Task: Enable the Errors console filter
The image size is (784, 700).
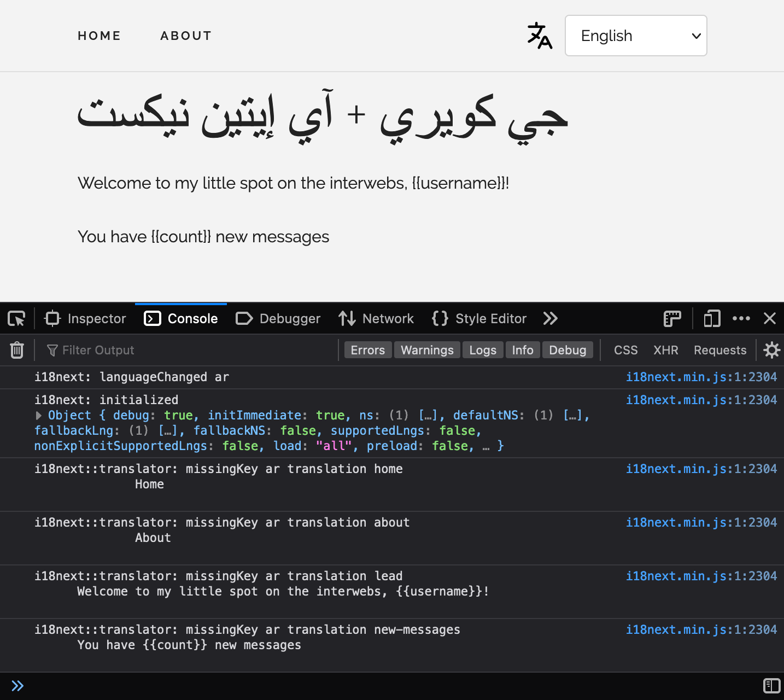Action: pos(367,349)
